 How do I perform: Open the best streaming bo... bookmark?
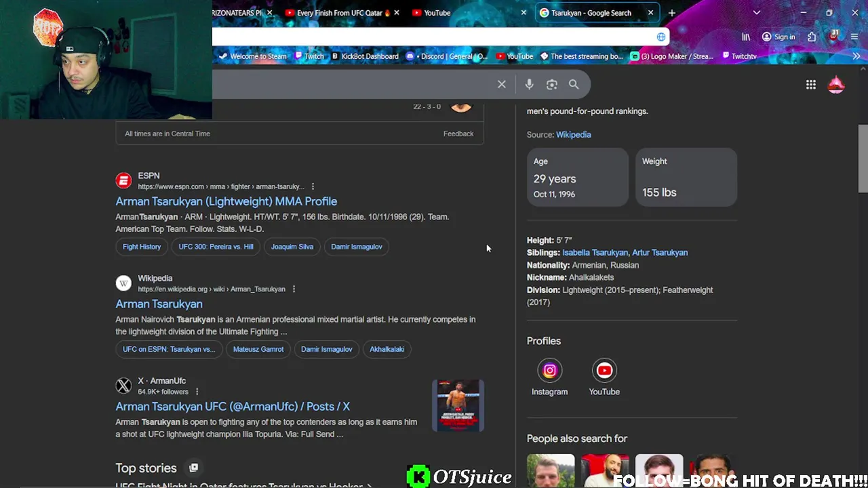click(582, 56)
